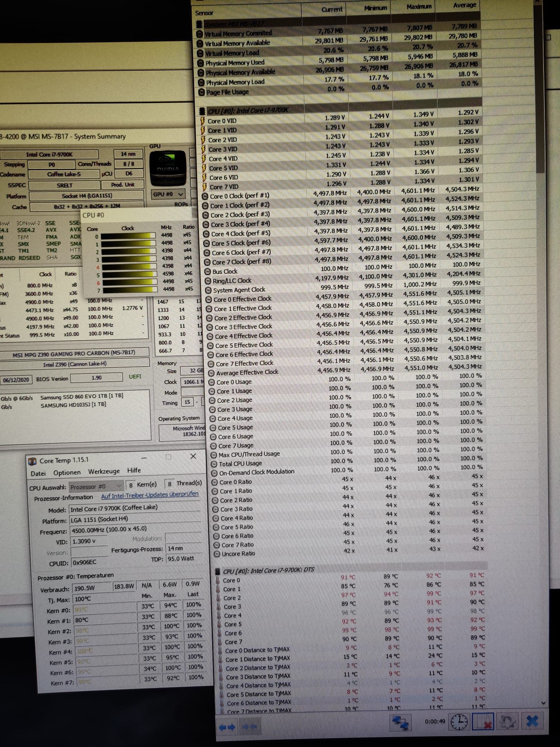Click the elapsed time 0:00:49 display
Screen dimensions: 560x747
click(435, 722)
